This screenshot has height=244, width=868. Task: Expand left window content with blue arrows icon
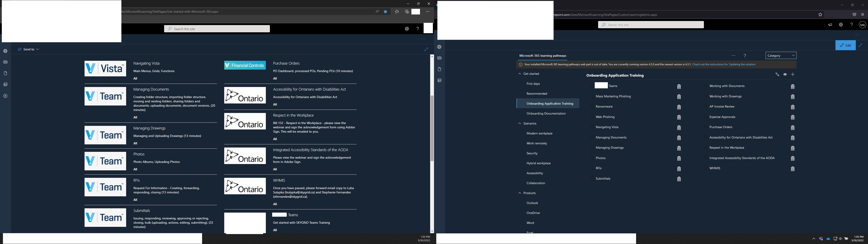point(426,49)
